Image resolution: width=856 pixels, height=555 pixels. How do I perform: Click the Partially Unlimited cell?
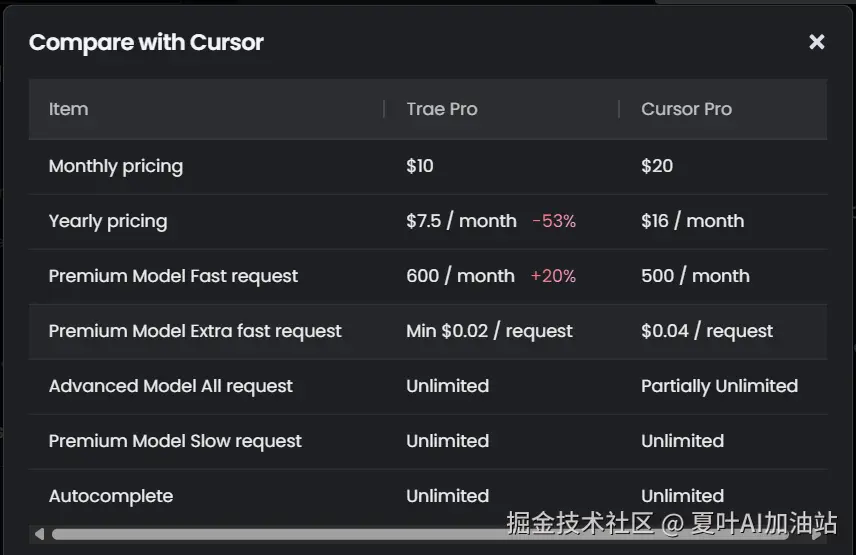[x=719, y=386]
